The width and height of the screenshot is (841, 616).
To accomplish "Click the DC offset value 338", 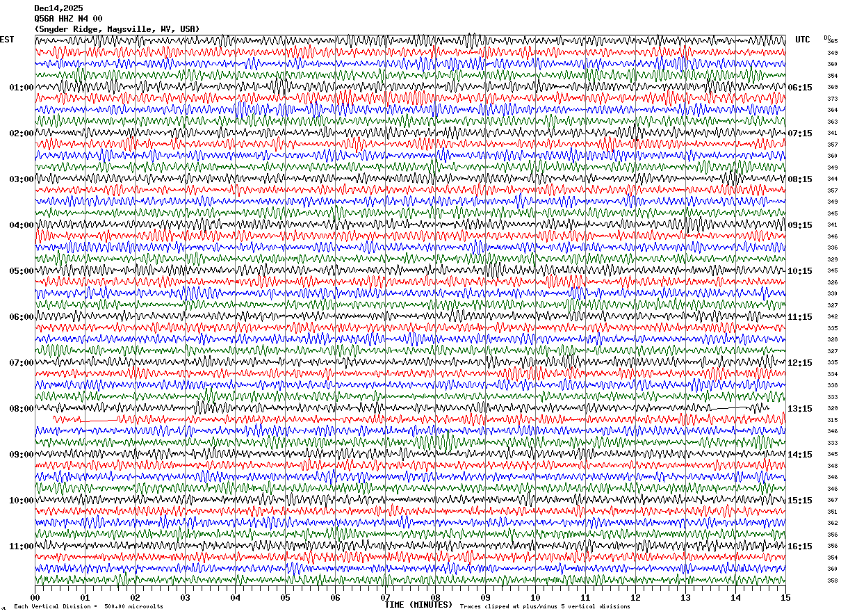I will pos(832,385).
